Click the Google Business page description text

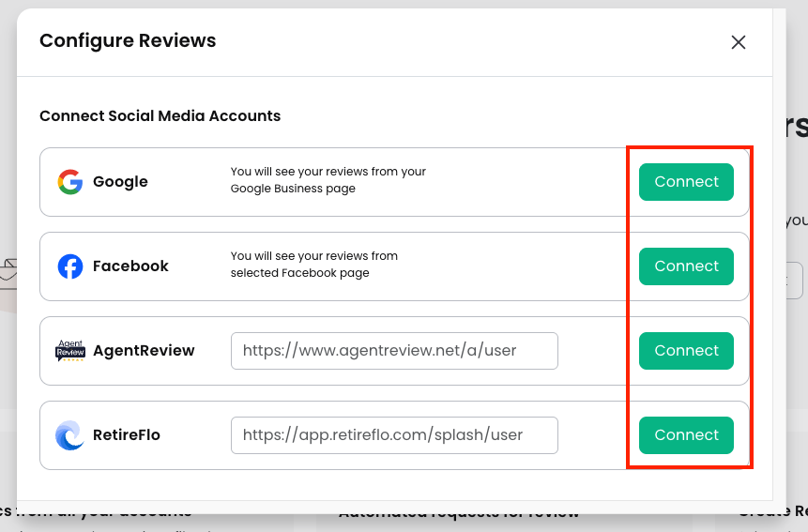tap(328, 180)
